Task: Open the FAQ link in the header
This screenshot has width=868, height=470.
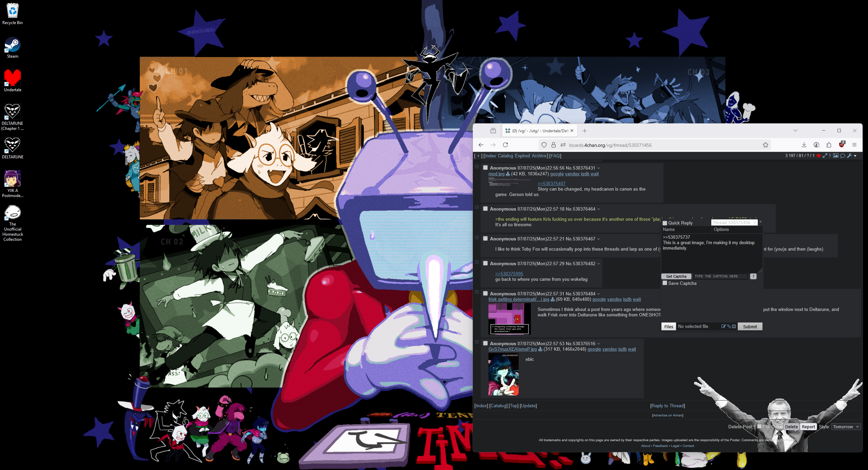Action: tap(555, 156)
